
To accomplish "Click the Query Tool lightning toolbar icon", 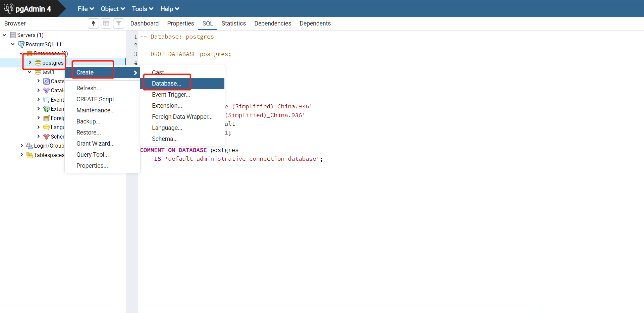I will tap(94, 23).
